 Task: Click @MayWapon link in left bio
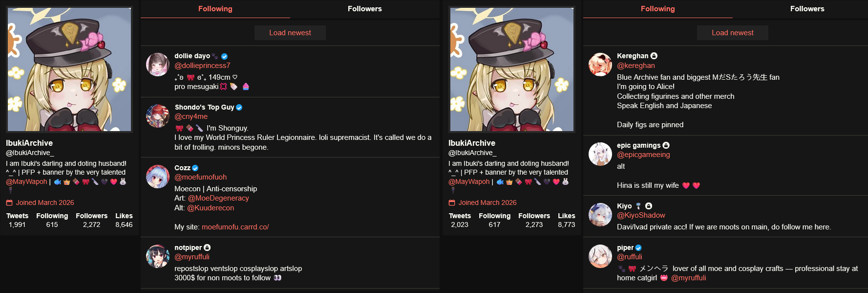pos(26,181)
